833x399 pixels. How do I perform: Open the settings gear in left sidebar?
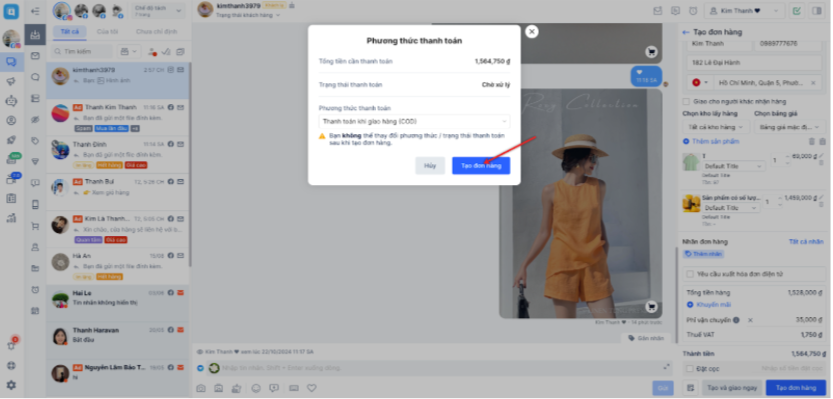pos(11,385)
